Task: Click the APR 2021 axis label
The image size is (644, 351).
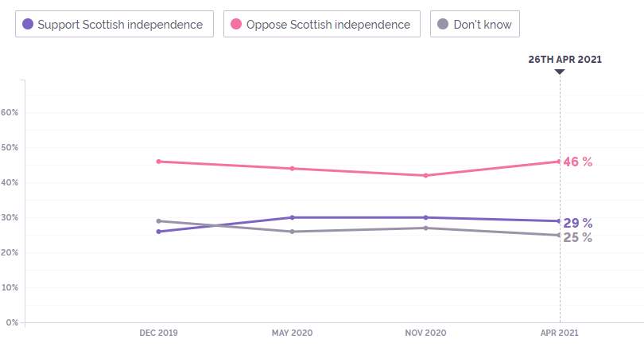Action: [560, 333]
